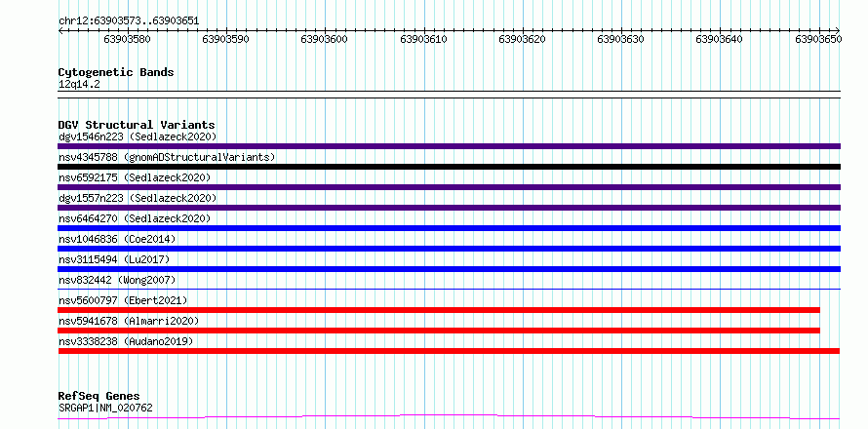Screen dimensions: 868x429
Task: Click the chr12:63903573..63903651 region label
Action: click(x=129, y=21)
